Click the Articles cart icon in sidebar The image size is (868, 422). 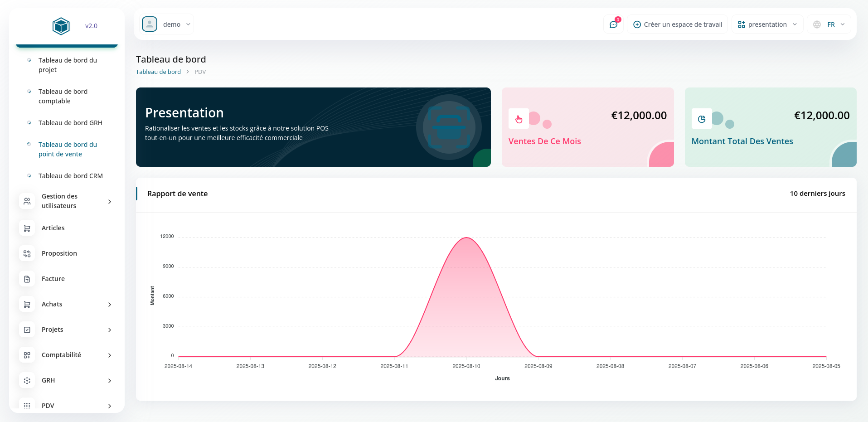tap(27, 228)
